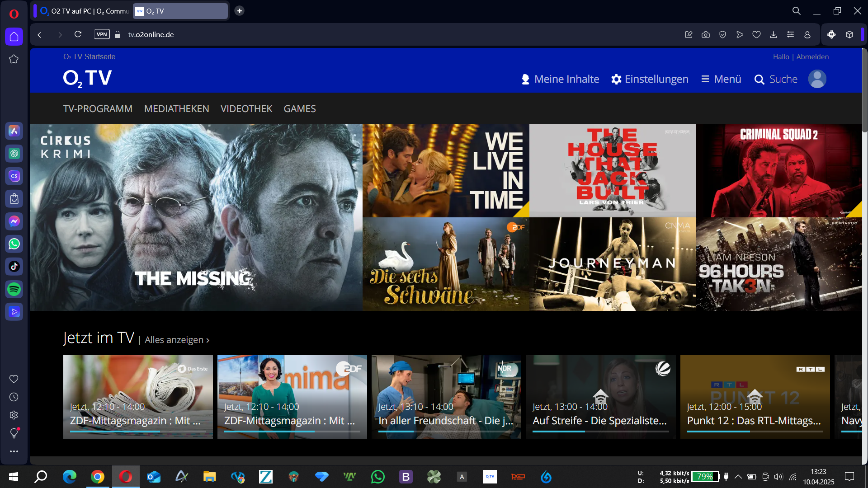Search tabs magnifier in title bar
868x488 pixels.
[x=797, y=11]
